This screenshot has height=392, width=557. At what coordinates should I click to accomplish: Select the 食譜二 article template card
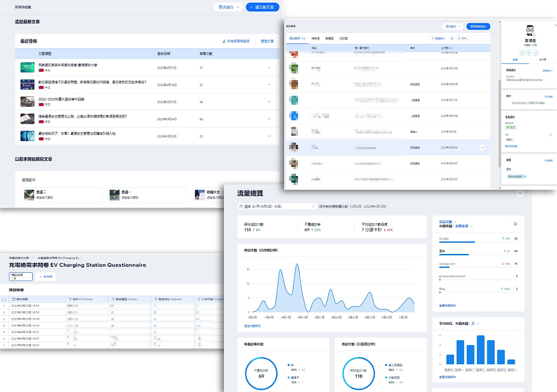click(x=62, y=194)
